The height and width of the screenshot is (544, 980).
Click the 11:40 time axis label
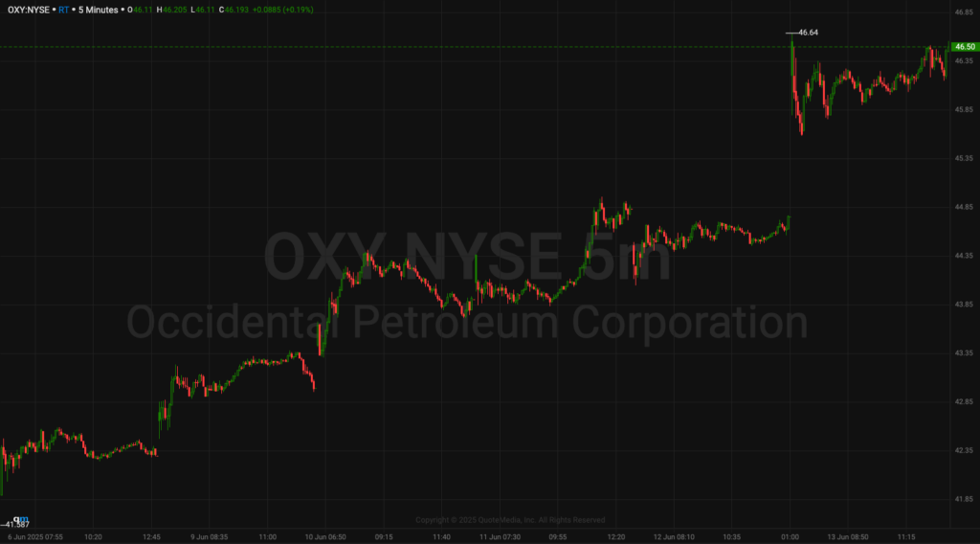pos(441,537)
